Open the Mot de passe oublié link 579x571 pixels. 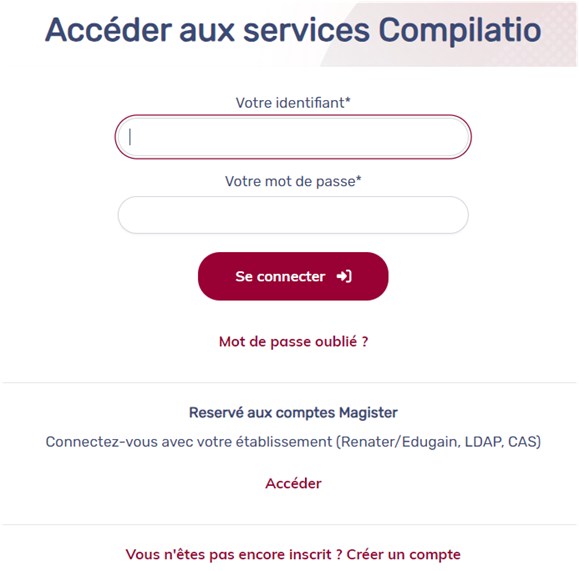point(293,342)
